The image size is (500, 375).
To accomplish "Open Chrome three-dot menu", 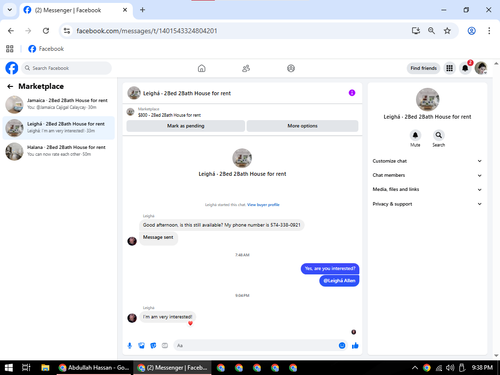I will [x=489, y=31].
